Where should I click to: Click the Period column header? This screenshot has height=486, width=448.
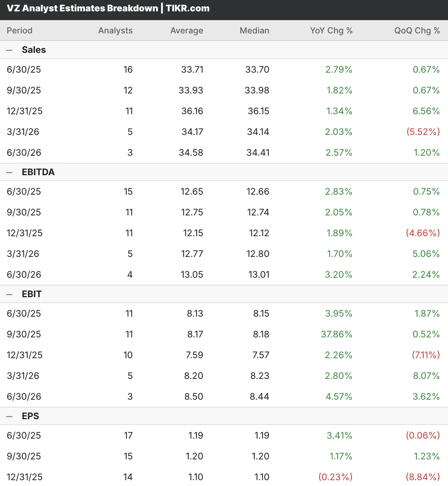(x=19, y=30)
